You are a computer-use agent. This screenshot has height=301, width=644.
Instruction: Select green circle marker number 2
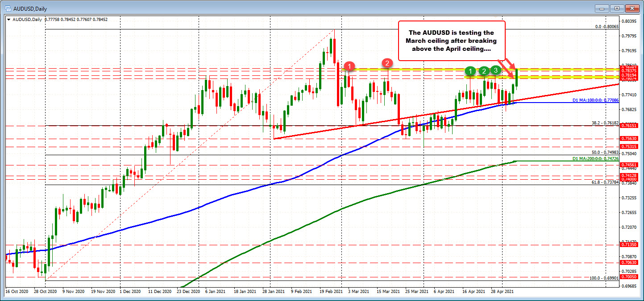483,71
